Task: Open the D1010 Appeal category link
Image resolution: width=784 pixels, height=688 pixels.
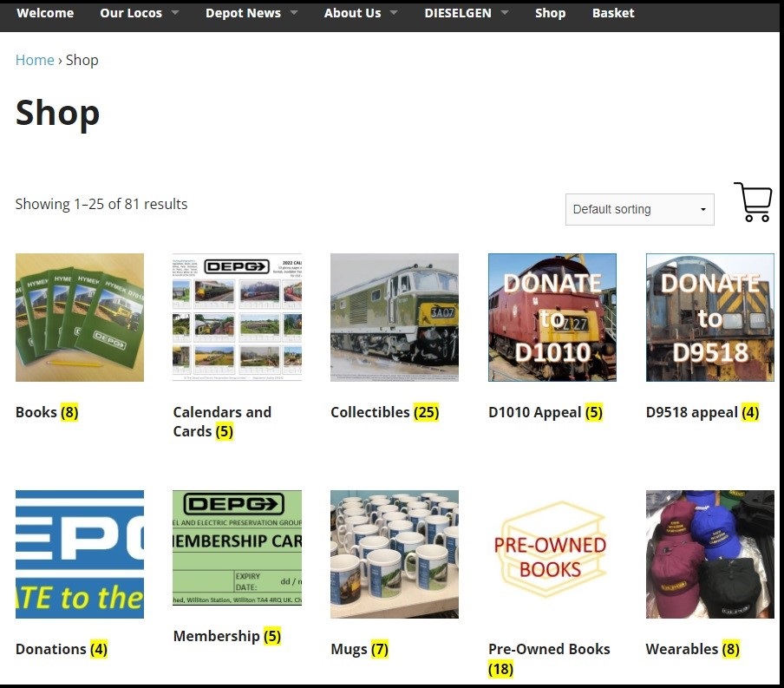Action: click(x=546, y=412)
